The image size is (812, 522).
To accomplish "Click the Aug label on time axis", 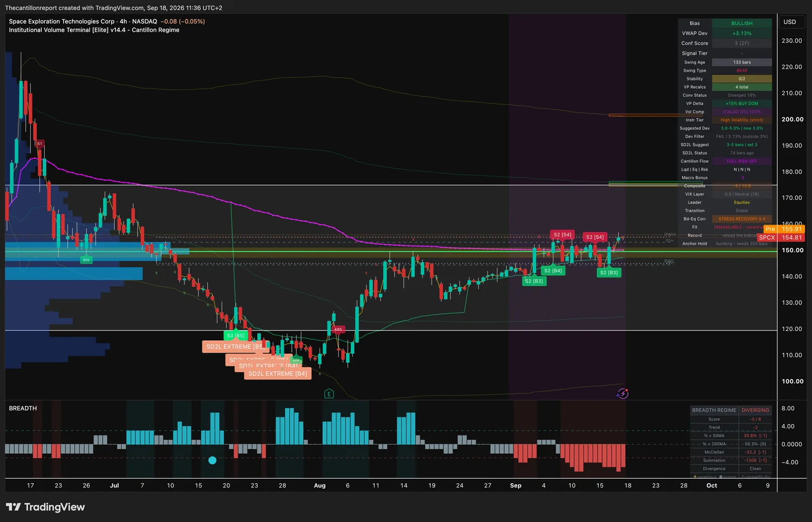I will 320,486.
